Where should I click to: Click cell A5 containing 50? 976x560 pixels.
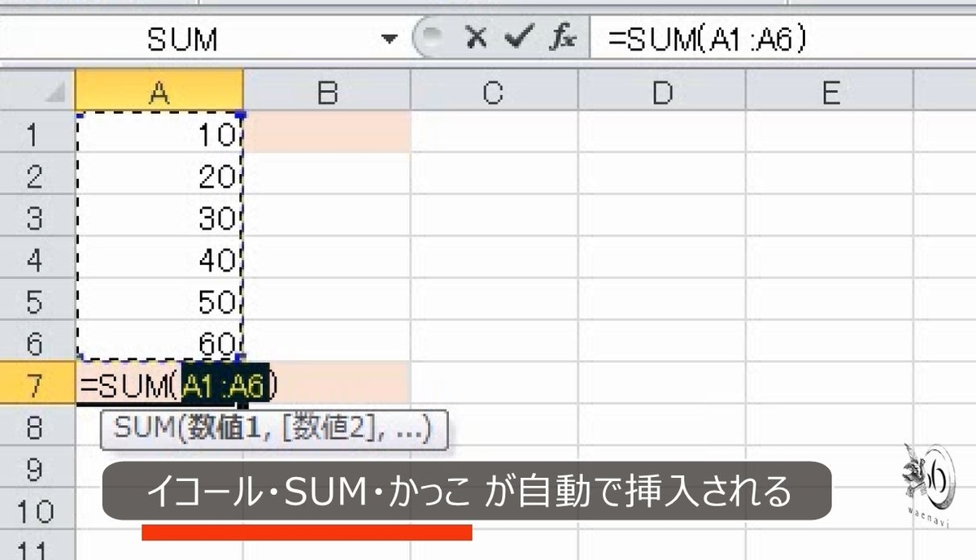click(x=159, y=300)
